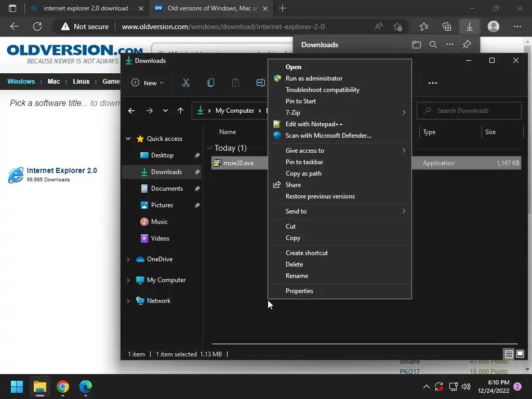Screen dimensions: 532x399
Task: Choose Edit with Notepad++
Action: [x=340, y=124]
